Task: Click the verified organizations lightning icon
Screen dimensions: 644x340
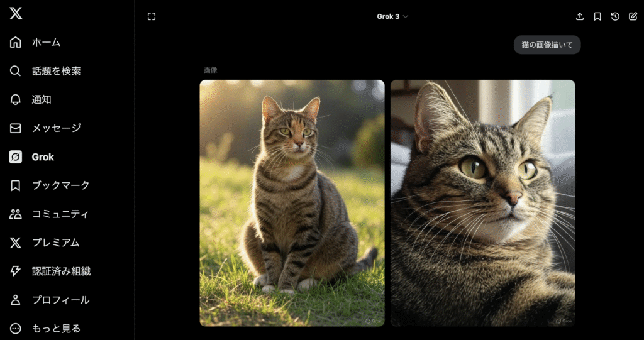Action: pyautogui.click(x=15, y=271)
